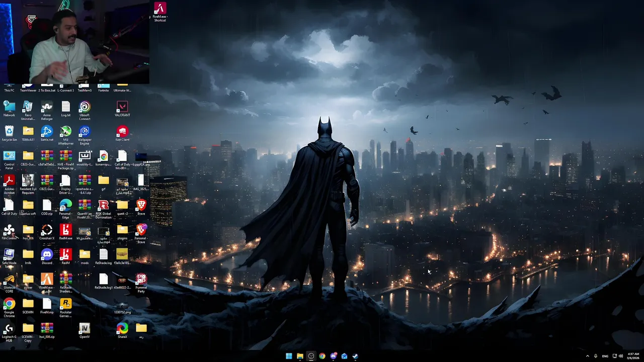This screenshot has height=362, width=644.
Task: Launch Ubisoft Connect
Action: (x=85, y=111)
